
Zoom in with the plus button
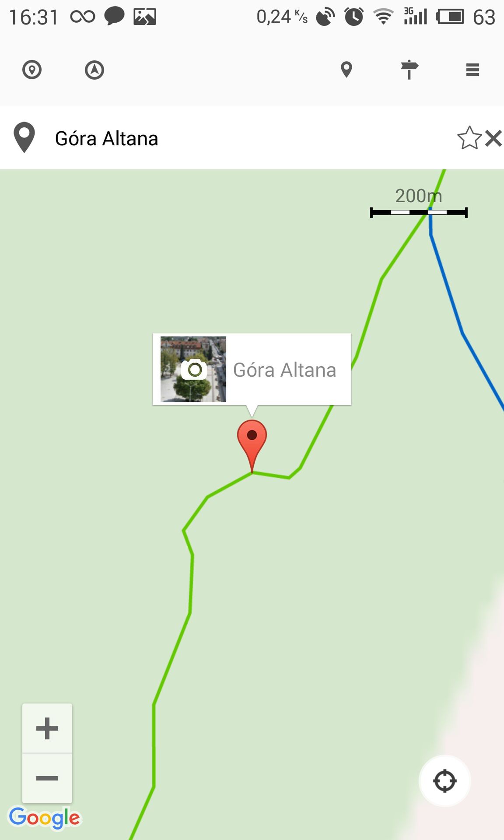pyautogui.click(x=47, y=728)
